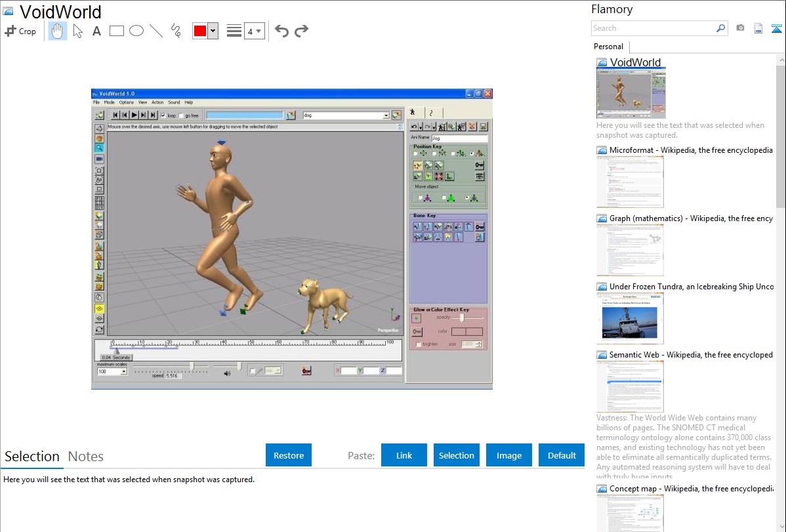The height and width of the screenshot is (532, 786).
Task: Jump to first frame in VoidWorld playback
Action: 115,115
